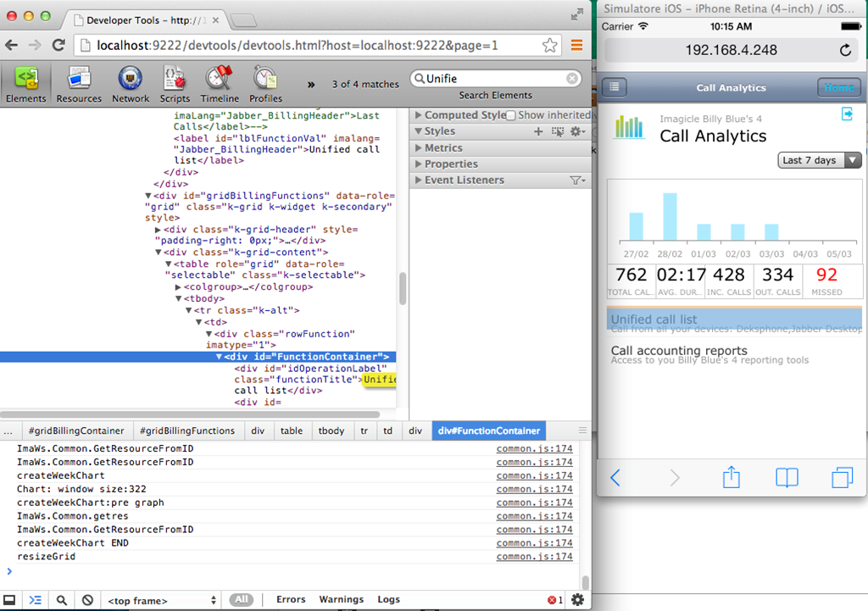Image resolution: width=868 pixels, height=611 pixels.
Task: Open bookmarks in iOS Safari toolbar
Action: tap(787, 478)
